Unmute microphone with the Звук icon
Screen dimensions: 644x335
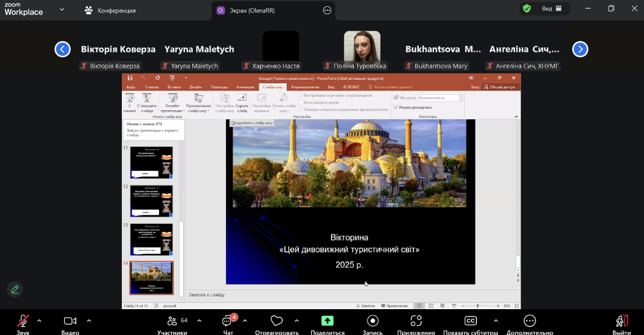click(22, 321)
